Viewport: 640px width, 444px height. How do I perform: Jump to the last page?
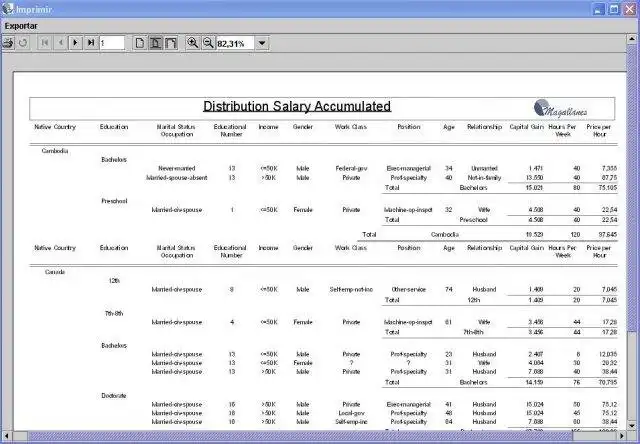(91, 43)
